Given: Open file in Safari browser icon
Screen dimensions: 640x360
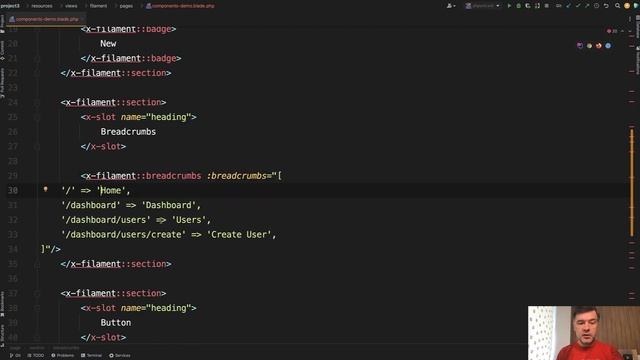Looking at the screenshot, I should coord(608,46).
